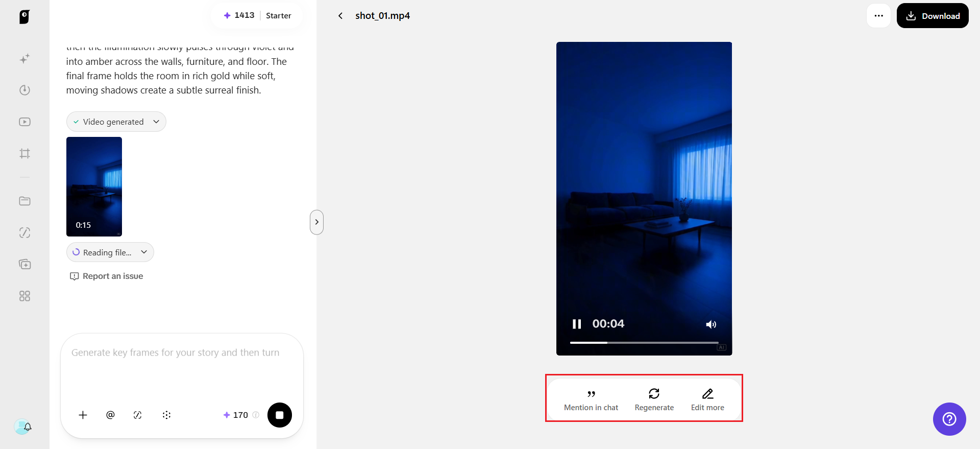Viewport: 980px width, 449px height.
Task: Open the help question mark button
Action: pos(949,419)
